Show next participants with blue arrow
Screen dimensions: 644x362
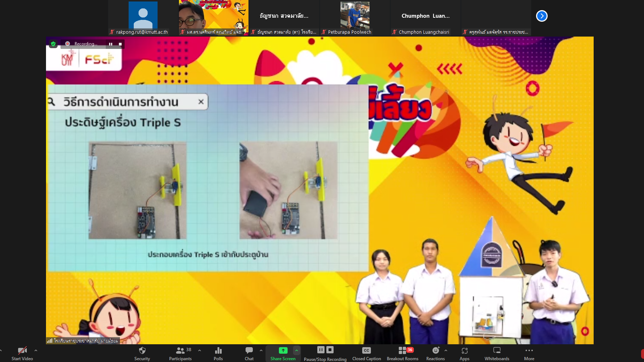click(x=541, y=16)
